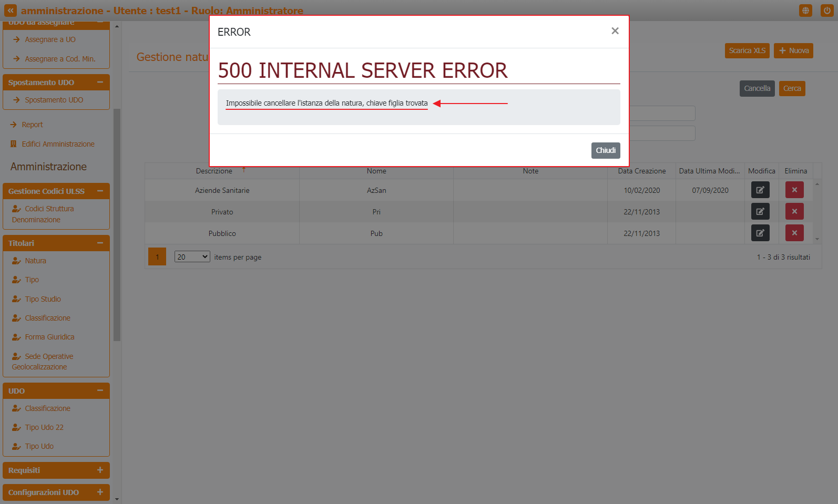Open items per page dropdown

(x=192, y=256)
